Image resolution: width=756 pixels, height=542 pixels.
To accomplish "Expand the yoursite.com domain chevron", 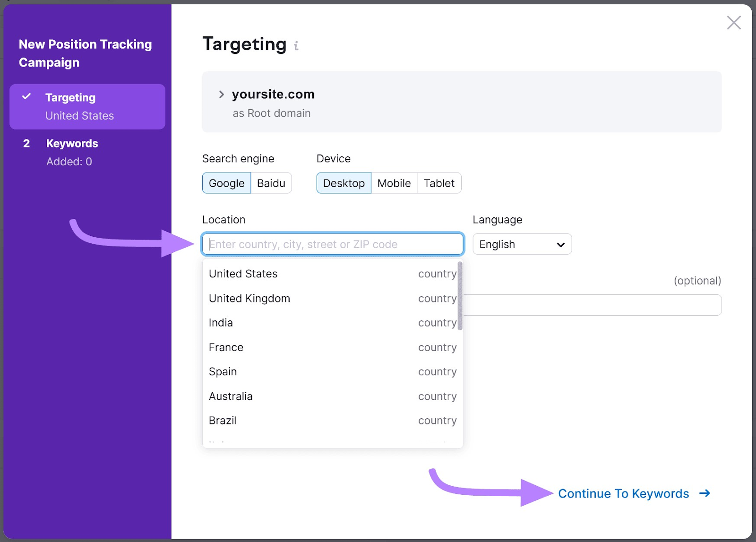I will [221, 95].
